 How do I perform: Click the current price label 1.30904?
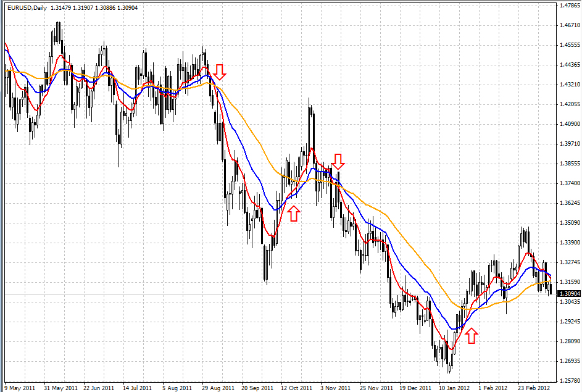point(568,294)
